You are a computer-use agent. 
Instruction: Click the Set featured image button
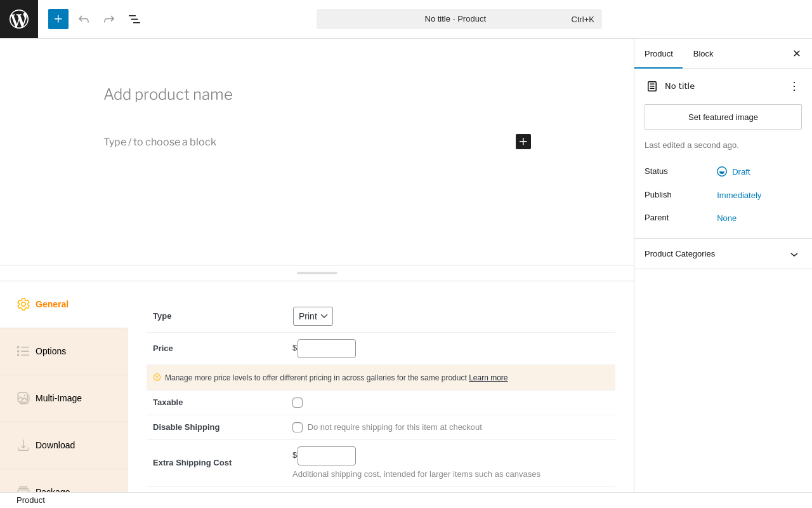(x=723, y=117)
